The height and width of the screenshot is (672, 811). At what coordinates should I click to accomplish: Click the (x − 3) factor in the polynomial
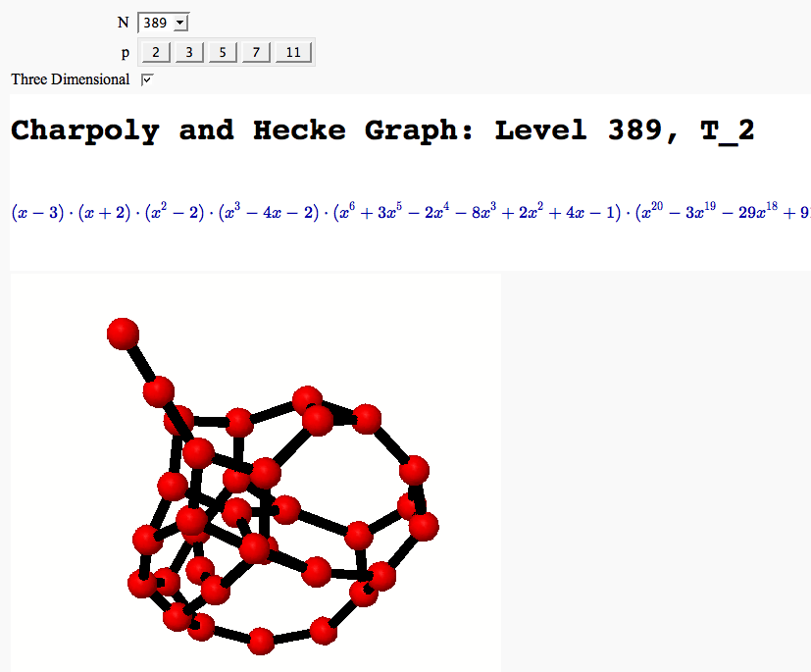[x=37, y=212]
